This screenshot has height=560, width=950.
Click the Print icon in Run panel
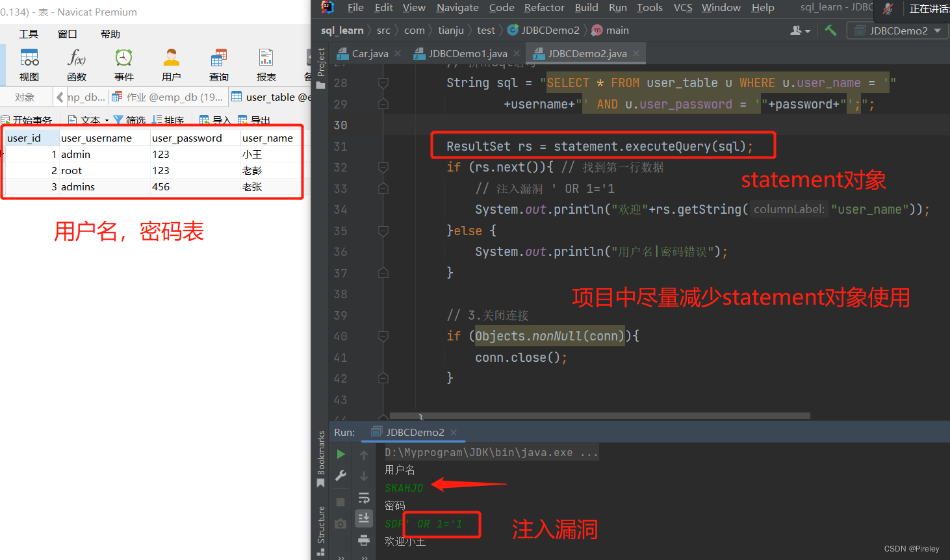[364, 540]
